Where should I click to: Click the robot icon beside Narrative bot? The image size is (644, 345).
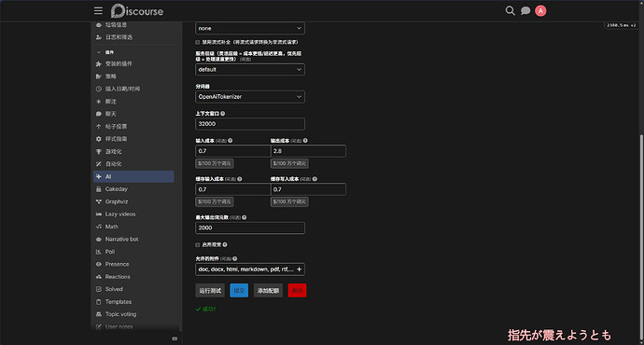click(x=99, y=239)
